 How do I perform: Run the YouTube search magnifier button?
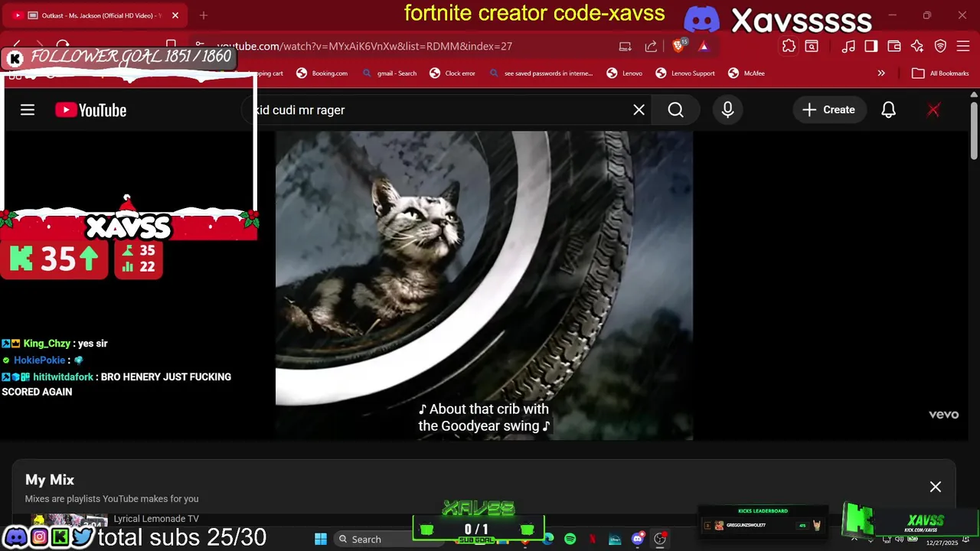click(x=675, y=110)
